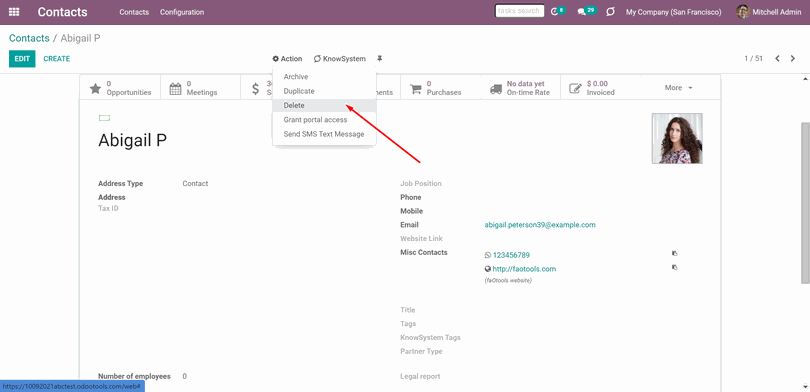
Task: Click the Abigail P name heading
Action: pos(133,140)
